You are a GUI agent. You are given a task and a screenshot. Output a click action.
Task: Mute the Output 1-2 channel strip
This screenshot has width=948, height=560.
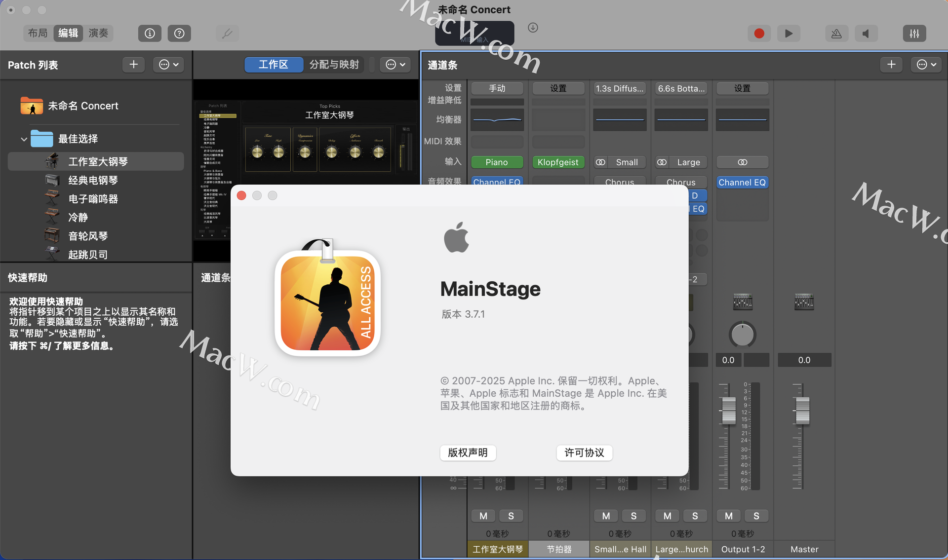729,516
